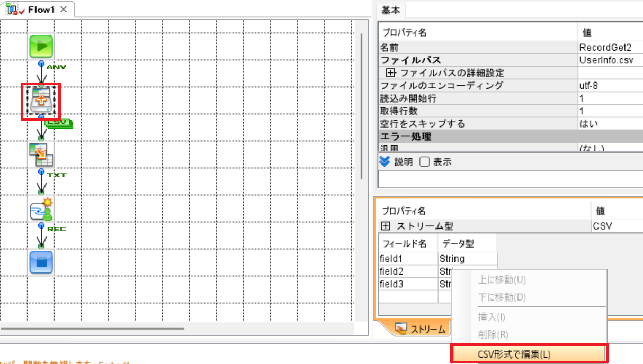643x364 pixels.
Task: Select the green Start component icon
Action: pos(41,47)
